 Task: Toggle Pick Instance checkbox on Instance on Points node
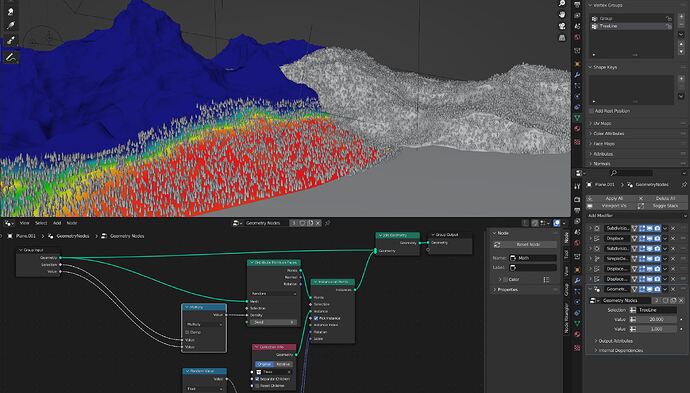[316, 318]
